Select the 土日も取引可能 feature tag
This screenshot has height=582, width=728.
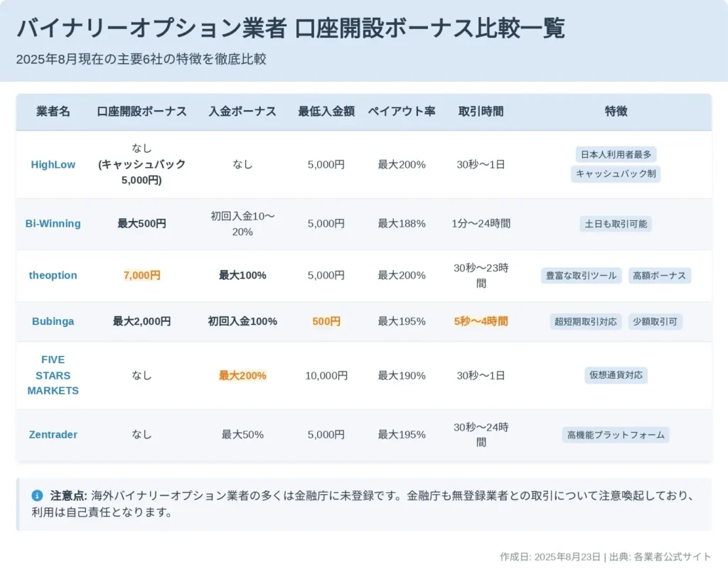click(616, 224)
